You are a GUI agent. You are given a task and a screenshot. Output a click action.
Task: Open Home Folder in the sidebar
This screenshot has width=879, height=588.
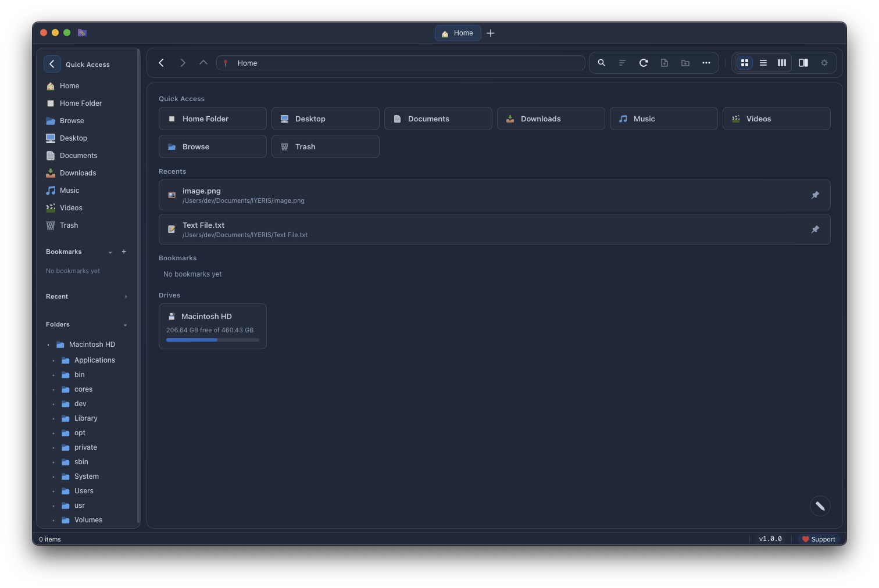(x=87, y=103)
